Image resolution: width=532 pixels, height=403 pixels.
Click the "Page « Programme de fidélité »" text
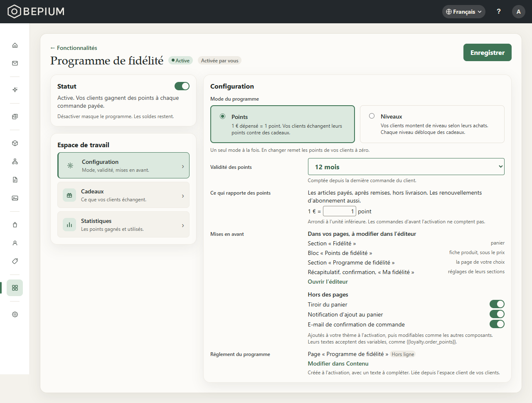tap(348, 354)
